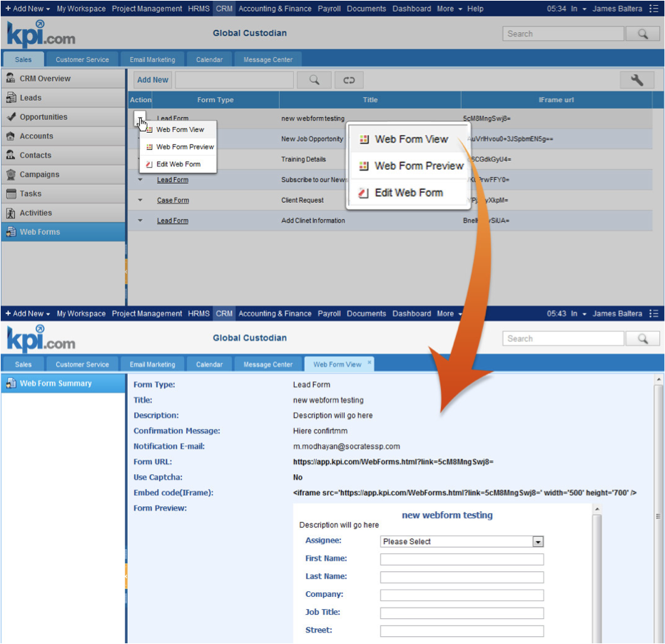This screenshot has height=644, width=665.
Task: Click the Form URL link on the summary
Action: click(393, 461)
